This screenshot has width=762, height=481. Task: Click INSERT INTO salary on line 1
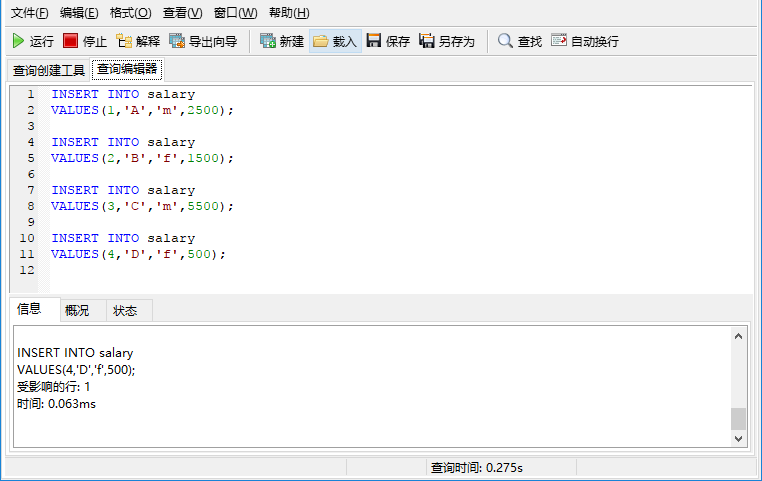pos(123,94)
